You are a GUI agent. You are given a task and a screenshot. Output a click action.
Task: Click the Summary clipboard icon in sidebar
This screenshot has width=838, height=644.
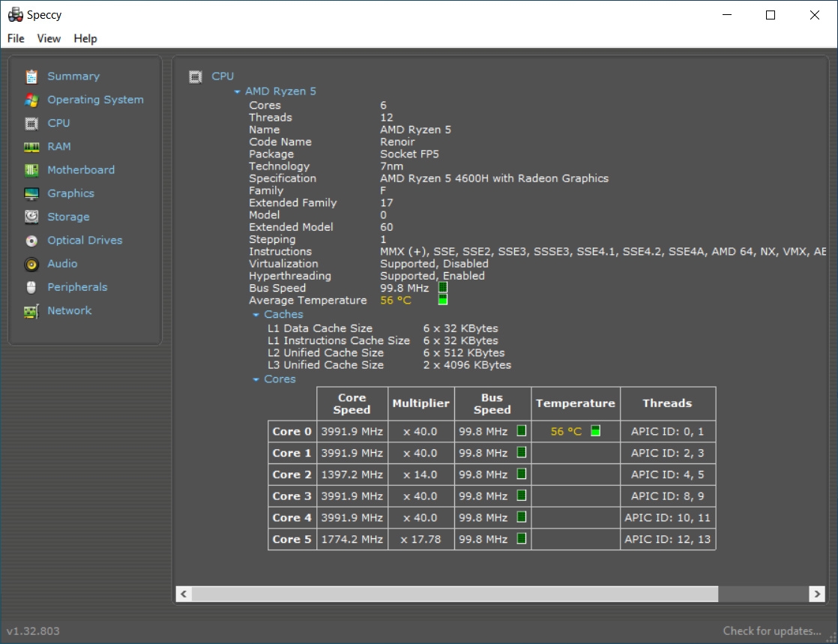(x=31, y=77)
